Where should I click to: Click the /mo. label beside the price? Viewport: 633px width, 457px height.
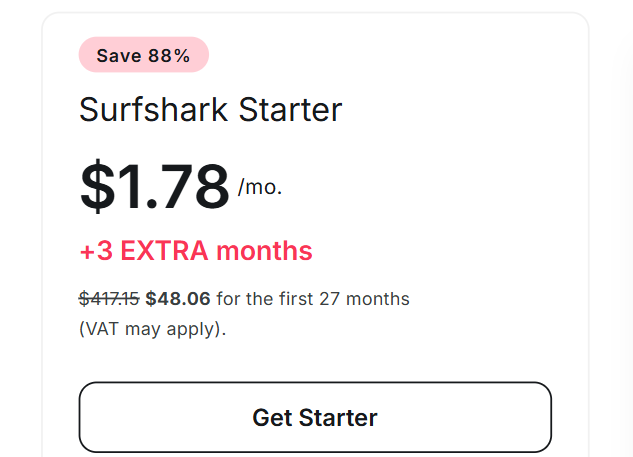[260, 187]
